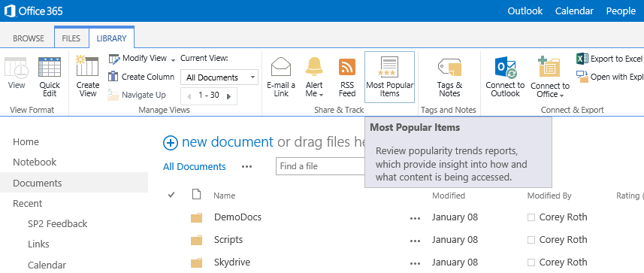The height and width of the screenshot is (273, 644).
Task: Click the Create View icon
Action: [87, 65]
